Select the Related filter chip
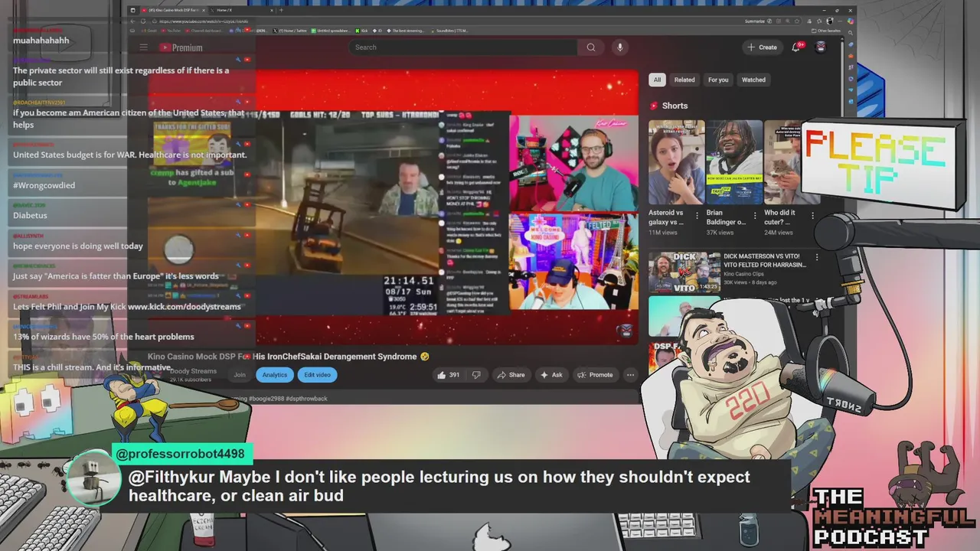 pos(684,80)
